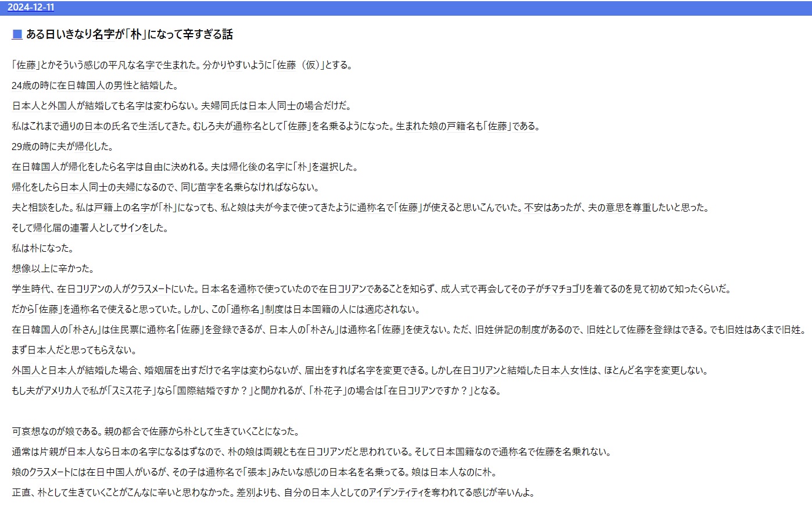Open the サイン keyword link
Image resolution: width=812 pixels, height=510 pixels.
point(131,228)
